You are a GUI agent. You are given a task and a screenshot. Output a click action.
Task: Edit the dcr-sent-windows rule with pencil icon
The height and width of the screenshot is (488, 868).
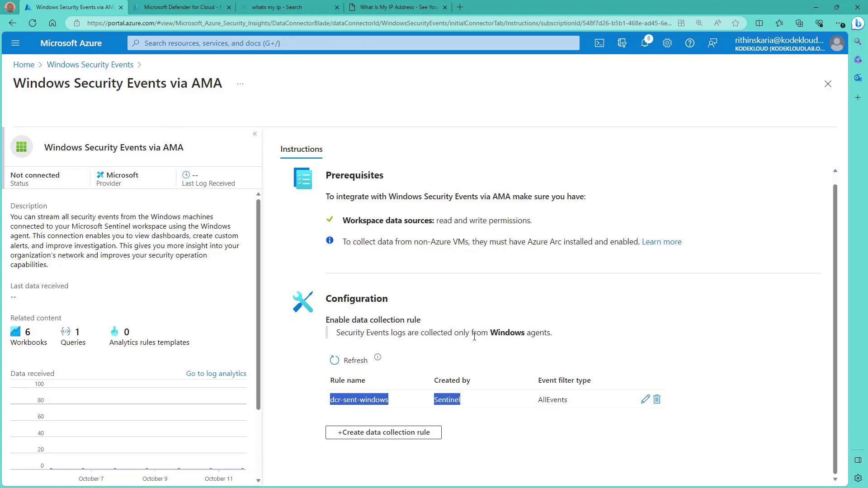coord(645,399)
